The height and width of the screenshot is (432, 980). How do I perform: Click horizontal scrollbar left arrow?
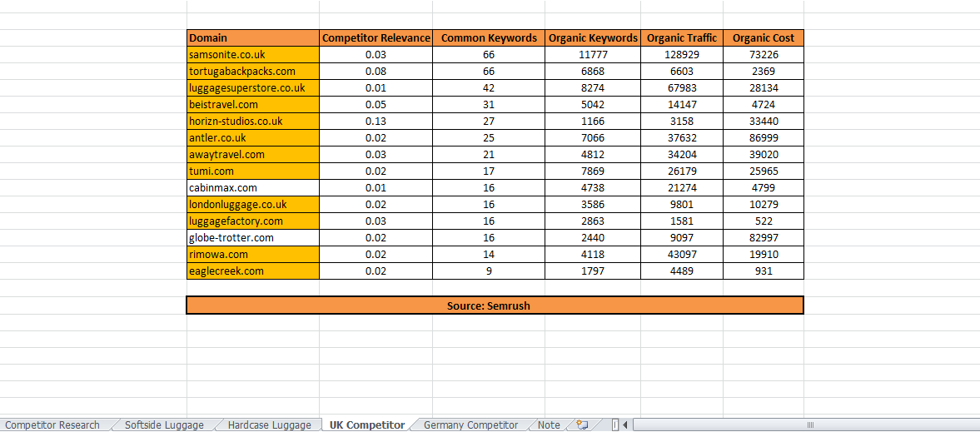coord(625,425)
